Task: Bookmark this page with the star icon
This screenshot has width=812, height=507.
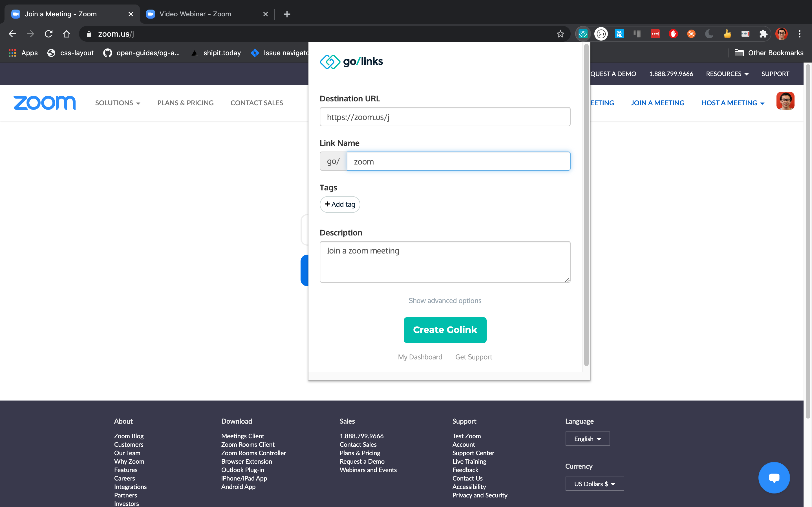Action: tap(560, 34)
